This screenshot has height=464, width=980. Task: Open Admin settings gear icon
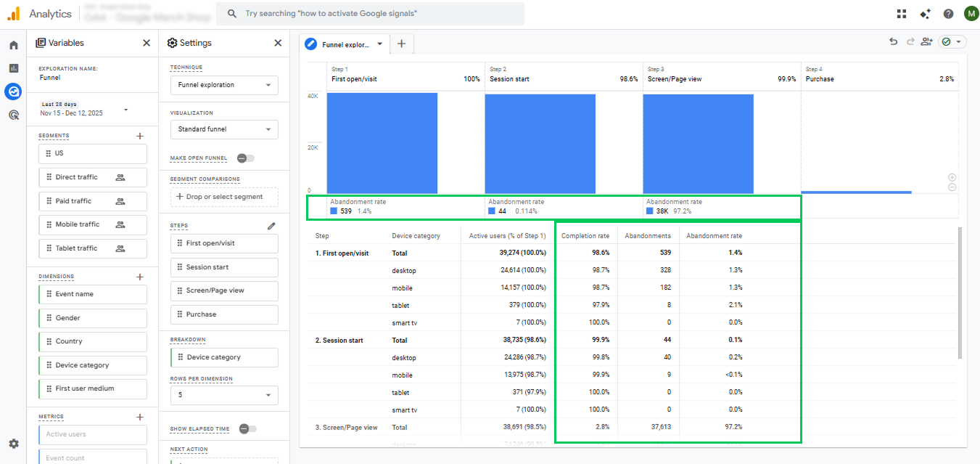(x=13, y=444)
